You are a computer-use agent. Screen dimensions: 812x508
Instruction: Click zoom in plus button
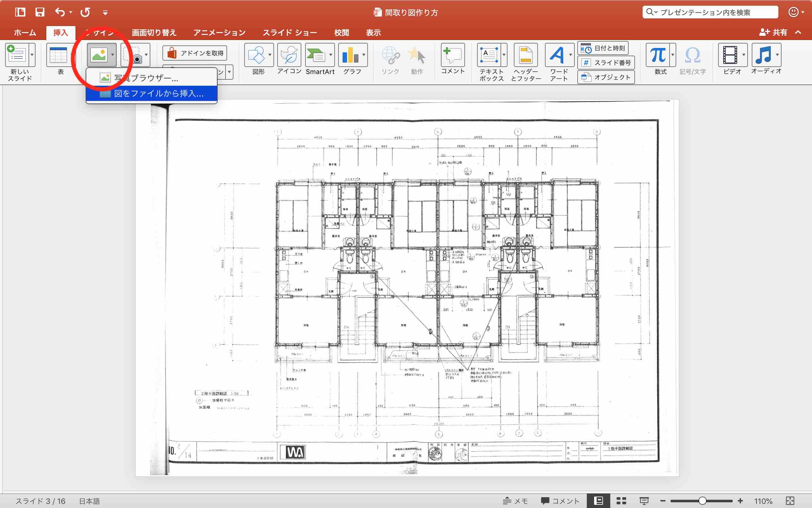[740, 501]
